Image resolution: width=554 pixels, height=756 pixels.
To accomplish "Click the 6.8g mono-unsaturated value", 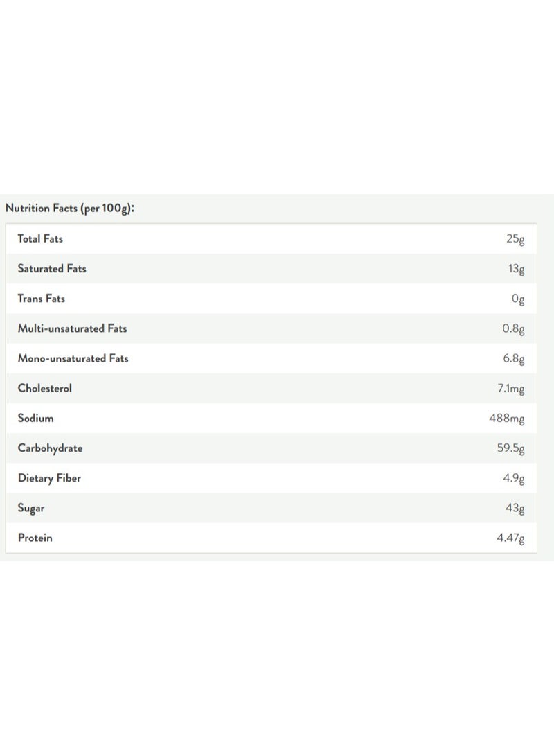I will (x=514, y=359).
